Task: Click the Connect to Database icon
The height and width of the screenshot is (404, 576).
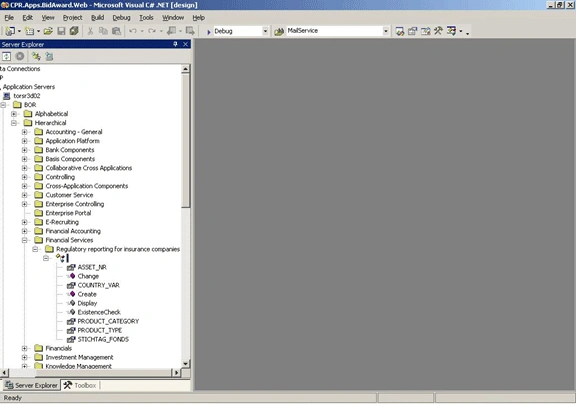Action: pyautogui.click(x=36, y=56)
